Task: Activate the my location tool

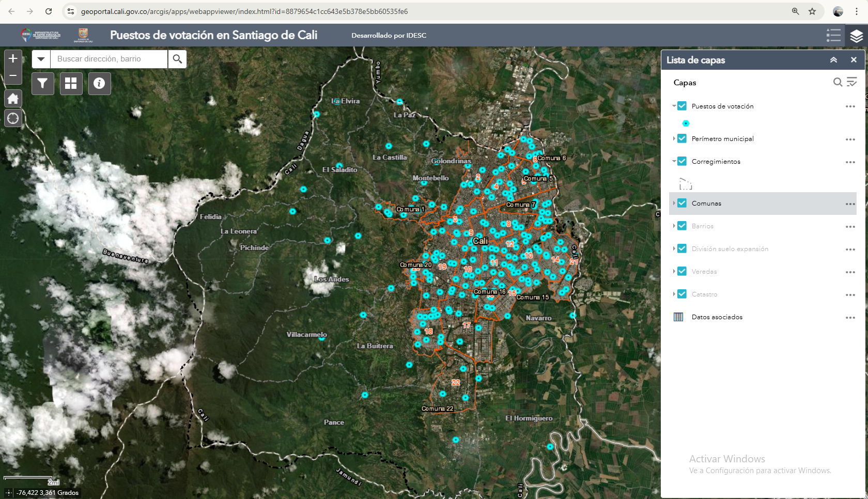Action: pyautogui.click(x=13, y=118)
